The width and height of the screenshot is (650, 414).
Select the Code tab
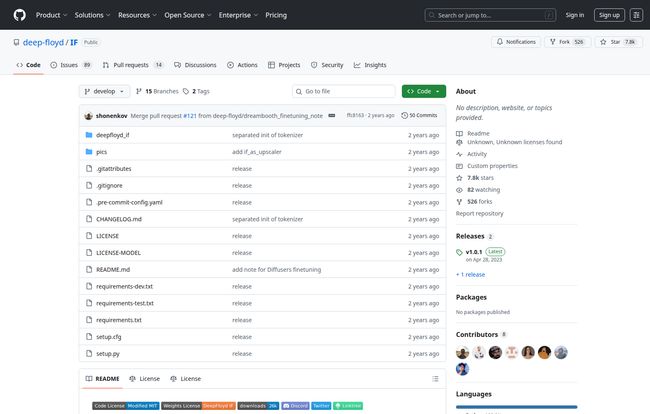tap(28, 65)
